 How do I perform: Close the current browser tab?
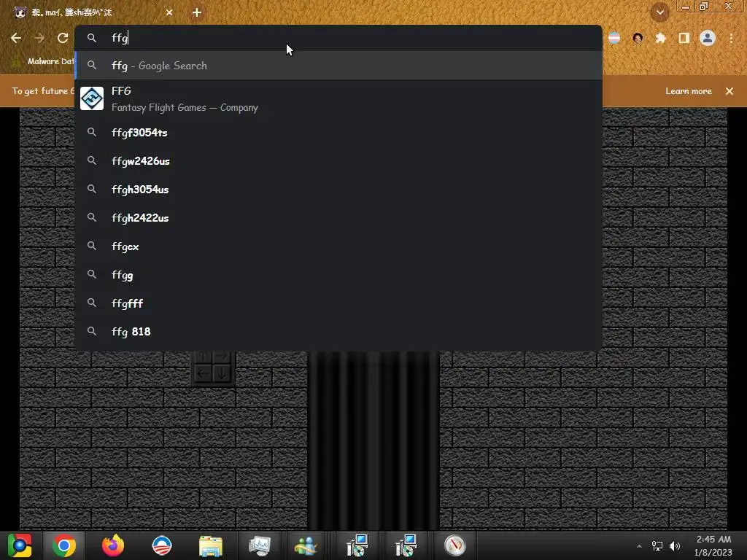pyautogui.click(x=169, y=12)
